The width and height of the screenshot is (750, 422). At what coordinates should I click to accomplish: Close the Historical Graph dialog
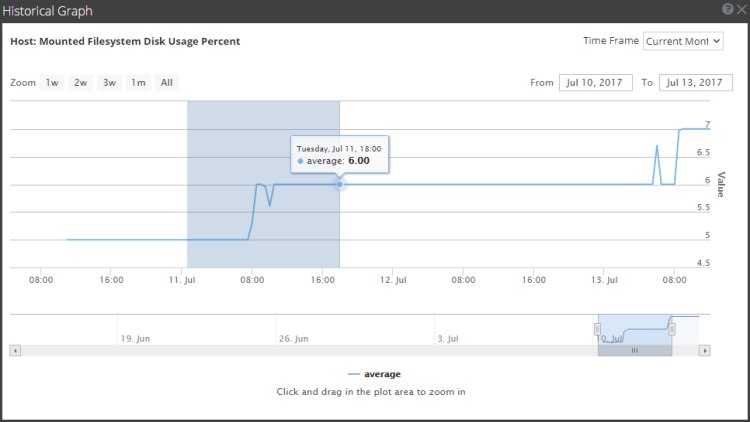point(741,8)
